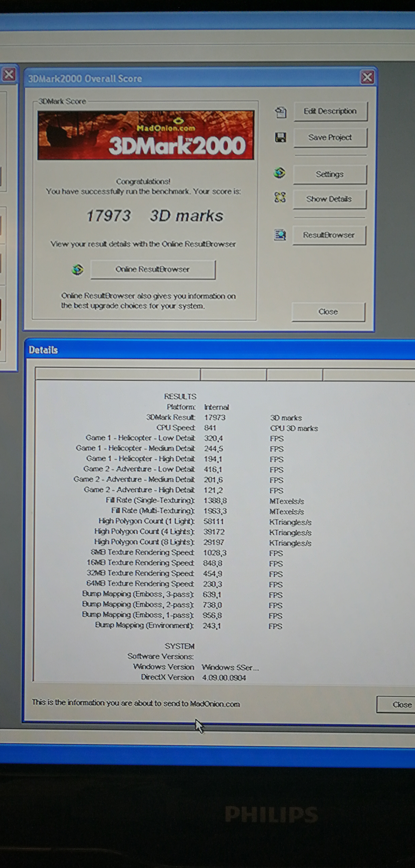This screenshot has width=415, height=868.
Task: Click the icon beside the Settings button
Action: point(280,173)
